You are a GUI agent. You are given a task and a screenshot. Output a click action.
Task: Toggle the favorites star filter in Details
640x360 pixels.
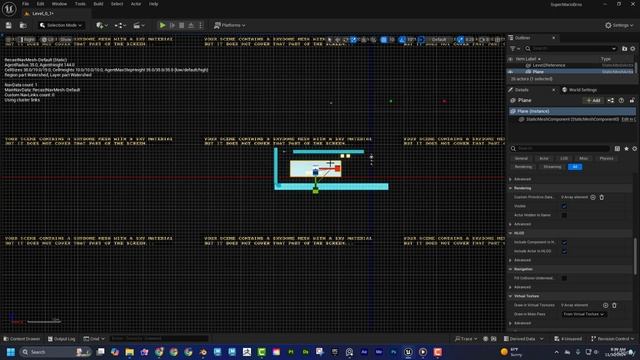click(x=626, y=149)
